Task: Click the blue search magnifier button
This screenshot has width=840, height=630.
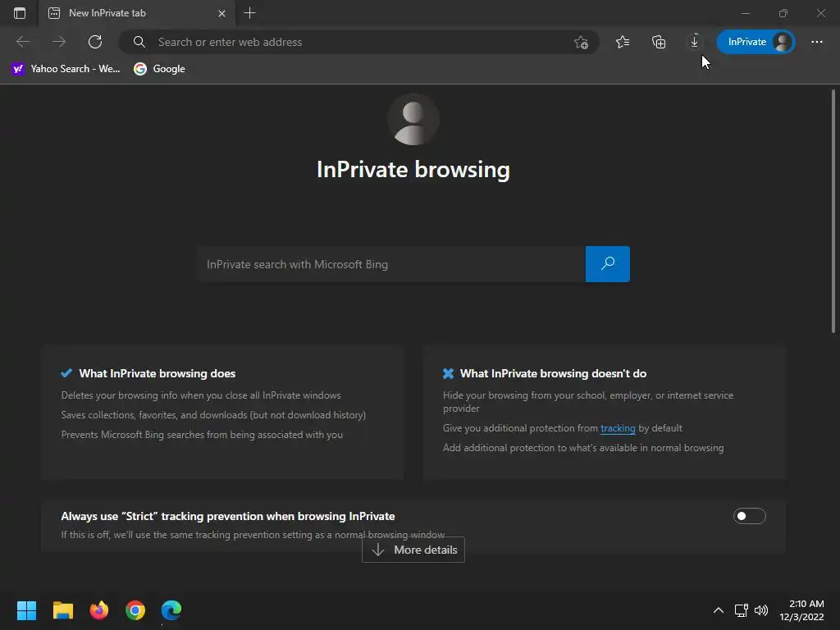Action: pos(608,264)
